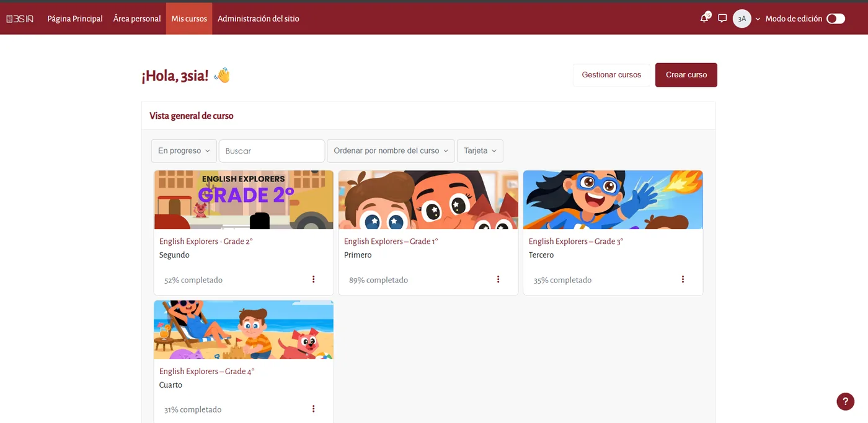
Task: Go to Página Principal
Action: pos(75,19)
